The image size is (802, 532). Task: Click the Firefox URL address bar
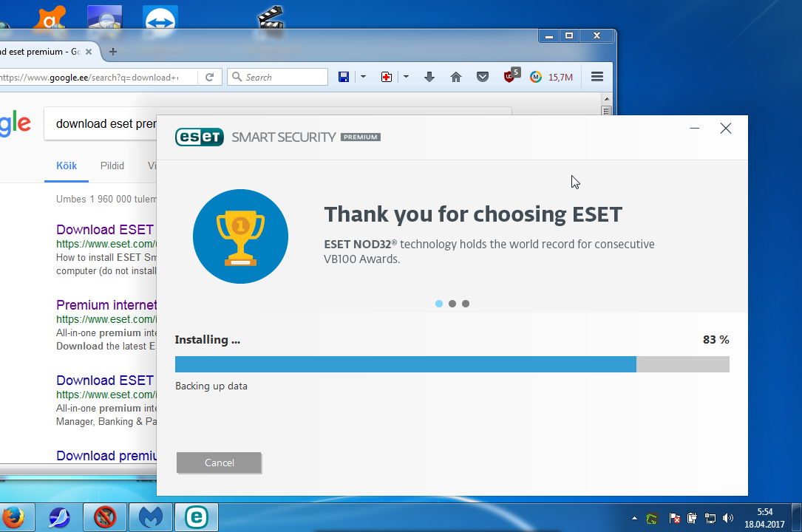[97, 77]
